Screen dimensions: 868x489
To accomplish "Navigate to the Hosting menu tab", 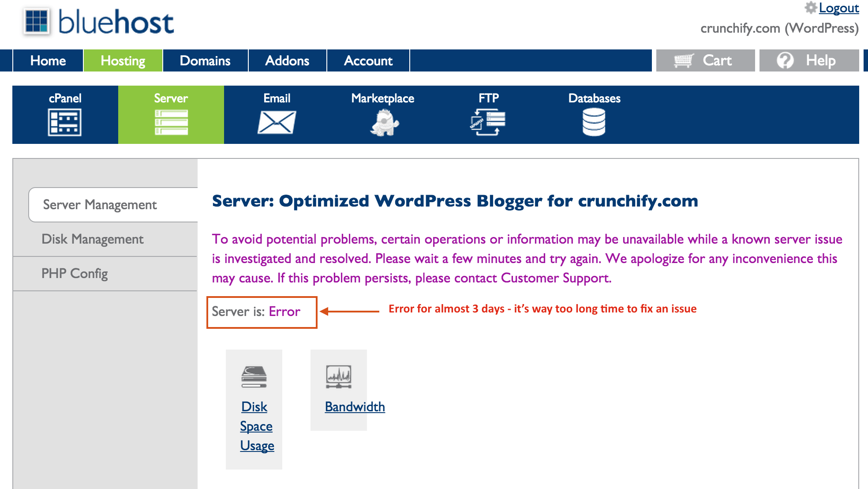I will [123, 60].
